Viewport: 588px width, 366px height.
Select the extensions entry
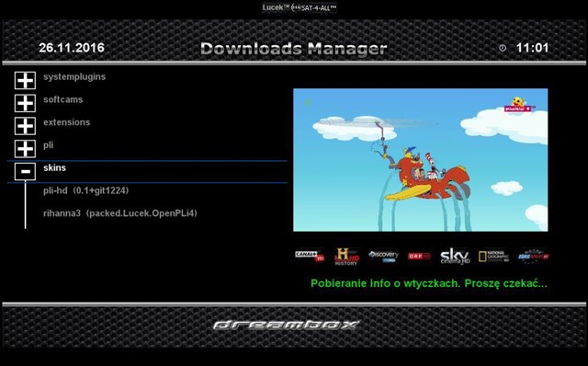(x=67, y=122)
